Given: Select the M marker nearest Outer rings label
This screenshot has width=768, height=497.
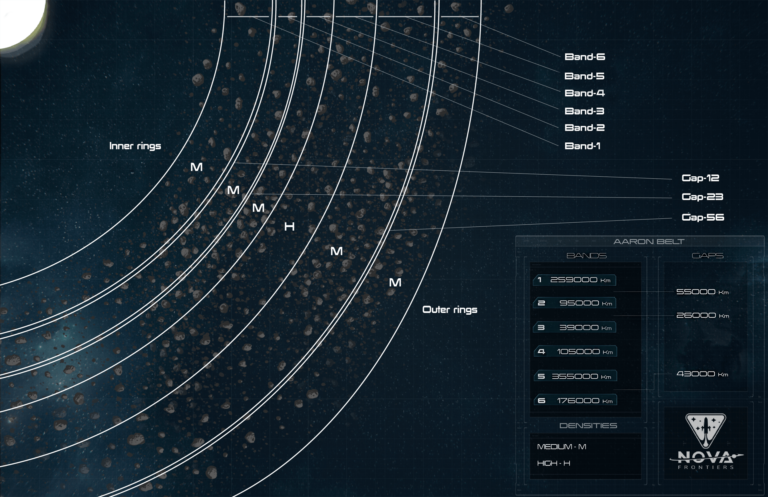Looking at the screenshot, I should tap(395, 283).
